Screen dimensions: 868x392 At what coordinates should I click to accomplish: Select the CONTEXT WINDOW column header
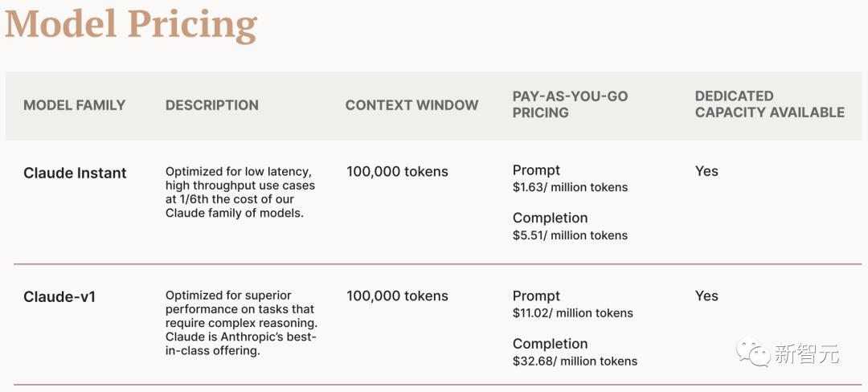pyautogui.click(x=411, y=105)
